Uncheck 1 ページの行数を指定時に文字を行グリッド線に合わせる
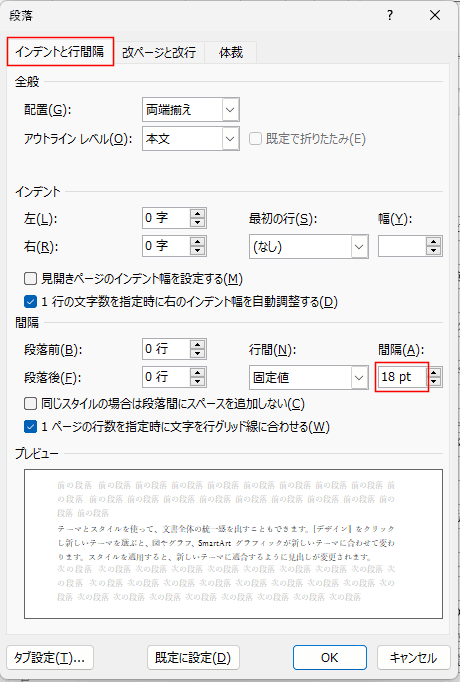The image size is (460, 682). tap(30, 427)
